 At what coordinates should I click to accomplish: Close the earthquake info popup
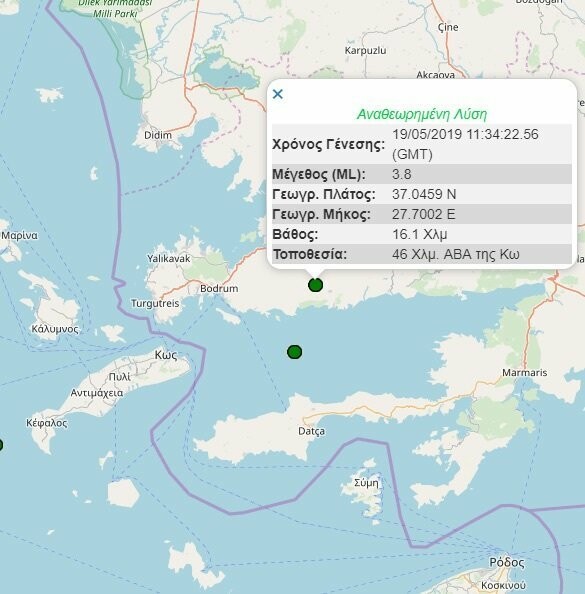(x=278, y=94)
